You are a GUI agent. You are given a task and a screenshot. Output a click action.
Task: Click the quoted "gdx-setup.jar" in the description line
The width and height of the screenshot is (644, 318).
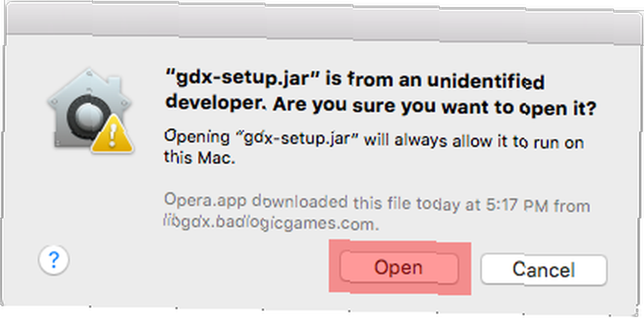[298, 140]
